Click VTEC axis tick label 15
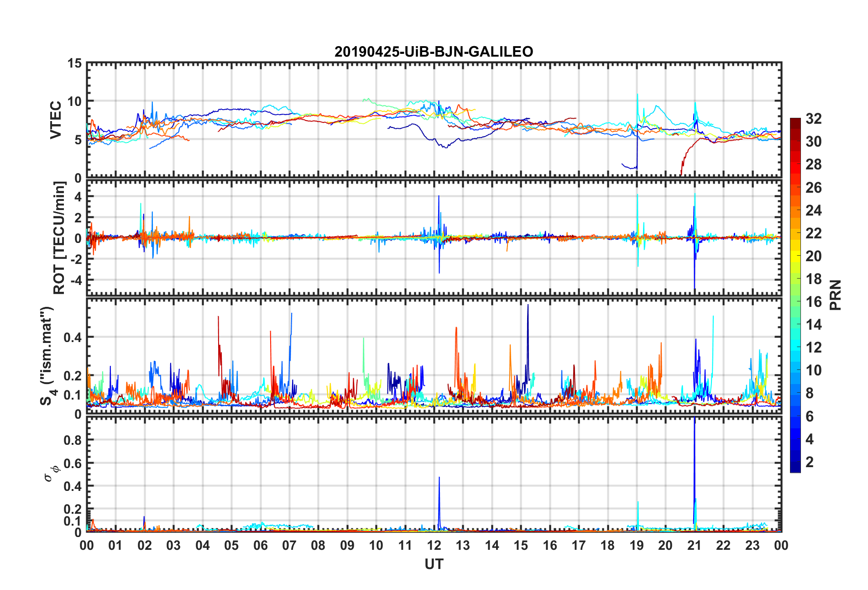 (x=74, y=63)
